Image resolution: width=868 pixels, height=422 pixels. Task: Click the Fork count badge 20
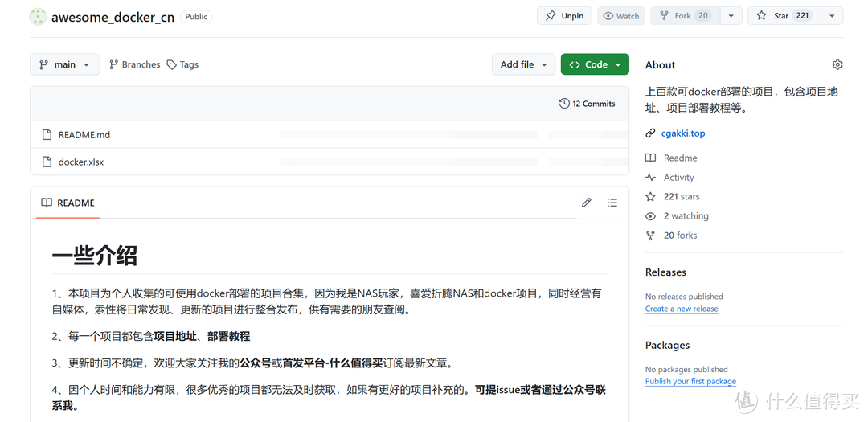pos(703,15)
